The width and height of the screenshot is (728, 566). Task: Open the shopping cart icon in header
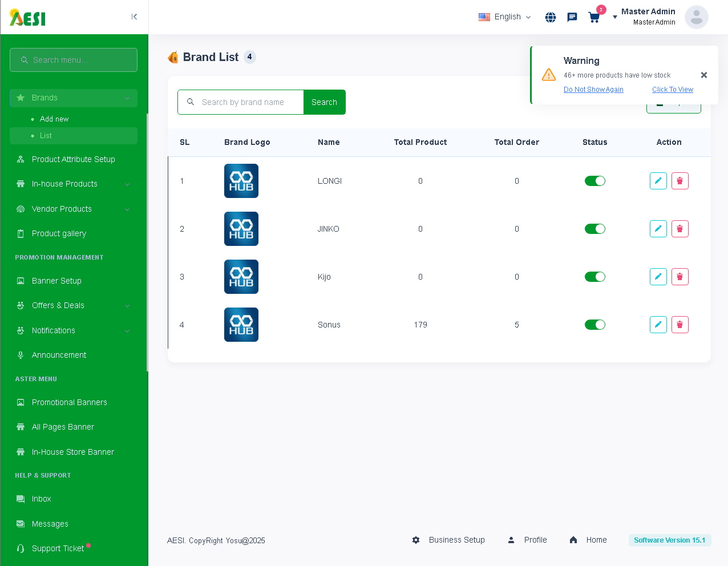tap(594, 17)
